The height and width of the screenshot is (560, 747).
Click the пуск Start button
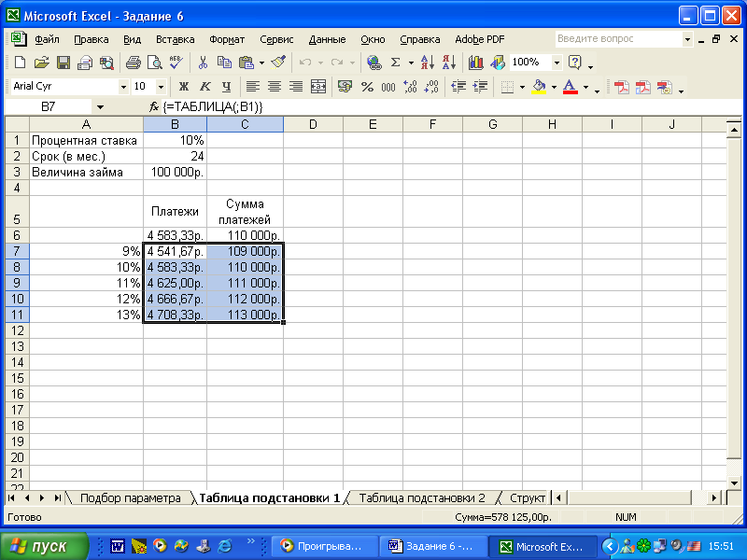pos(44,546)
